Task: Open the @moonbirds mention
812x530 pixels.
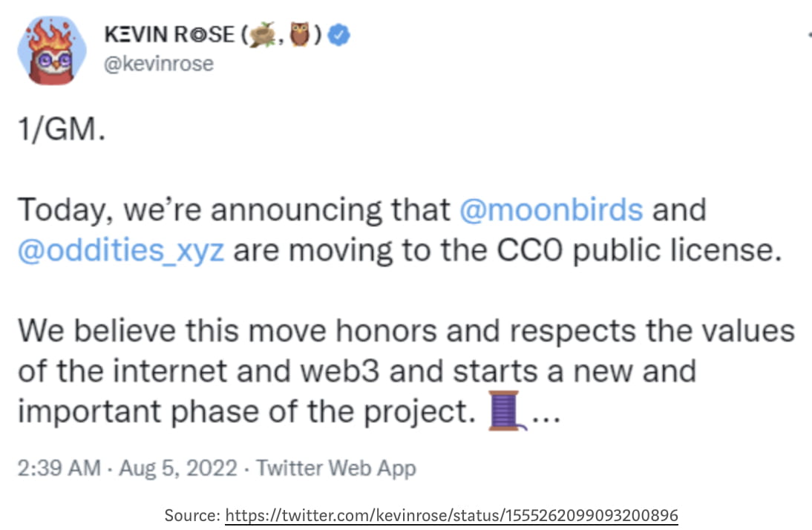Action: coord(551,210)
